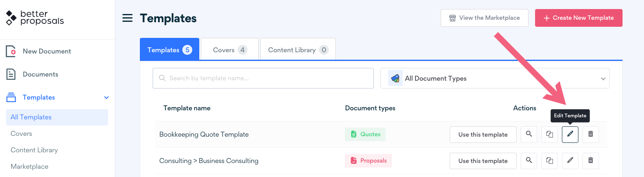Screen dimensions: 644x177
Task: Open the Content Library tab
Action: (x=297, y=50)
